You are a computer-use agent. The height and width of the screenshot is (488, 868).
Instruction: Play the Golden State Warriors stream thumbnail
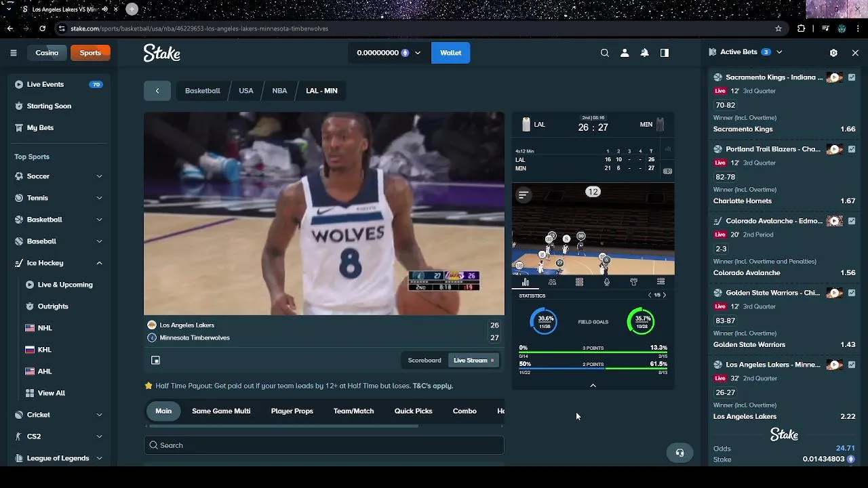[834, 293]
